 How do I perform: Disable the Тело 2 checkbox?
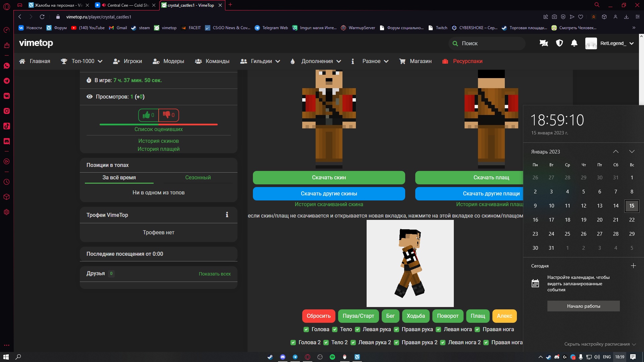pos(326,343)
